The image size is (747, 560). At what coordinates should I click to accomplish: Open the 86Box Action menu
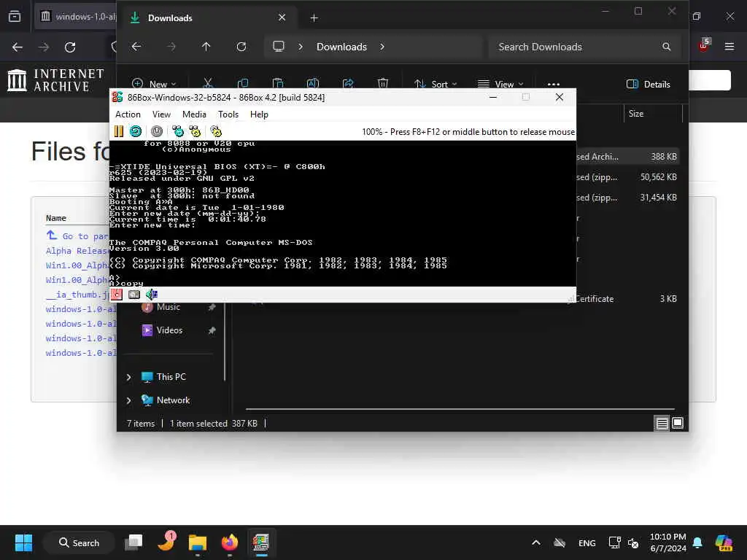(128, 114)
